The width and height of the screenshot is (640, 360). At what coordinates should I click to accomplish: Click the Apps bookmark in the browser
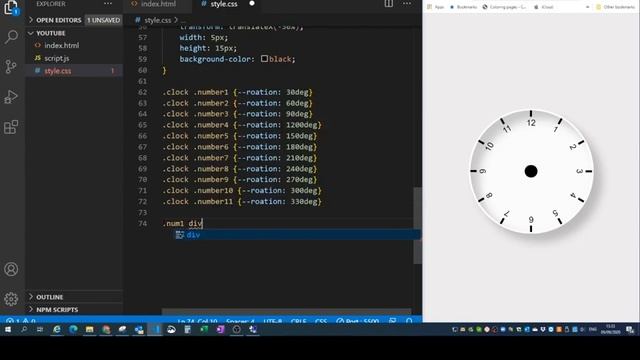(436, 7)
